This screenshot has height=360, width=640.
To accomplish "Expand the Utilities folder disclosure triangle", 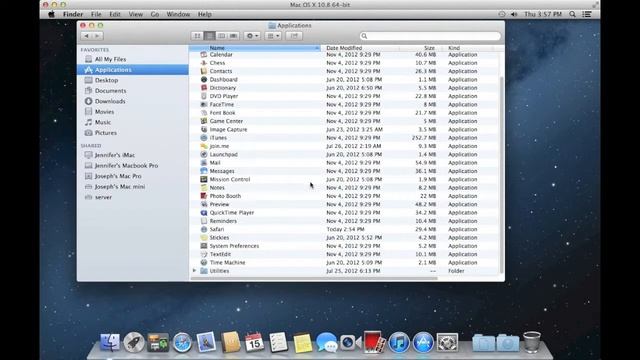I will point(195,271).
